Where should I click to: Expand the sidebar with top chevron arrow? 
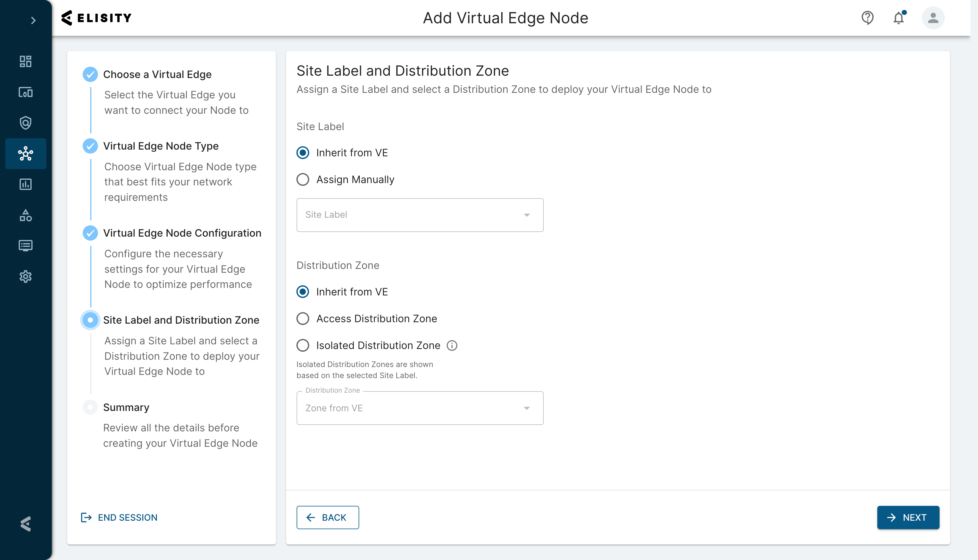pyautogui.click(x=33, y=20)
